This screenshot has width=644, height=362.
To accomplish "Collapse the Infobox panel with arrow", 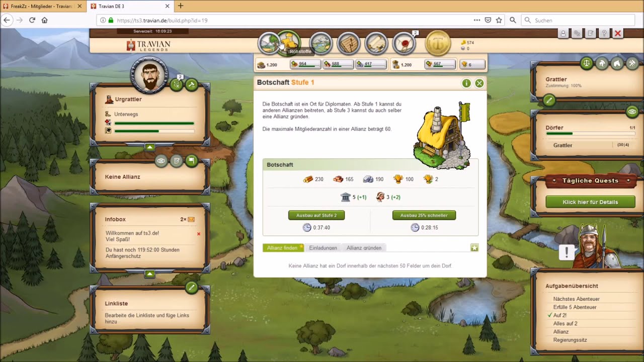I will click(149, 274).
